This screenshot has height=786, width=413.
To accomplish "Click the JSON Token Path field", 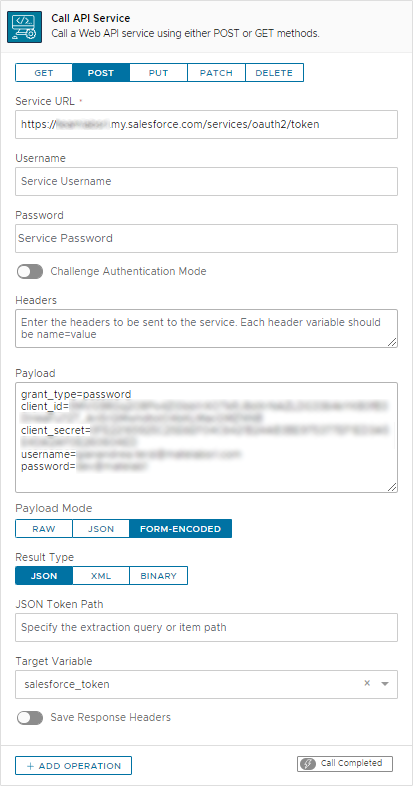I will tap(206, 627).
